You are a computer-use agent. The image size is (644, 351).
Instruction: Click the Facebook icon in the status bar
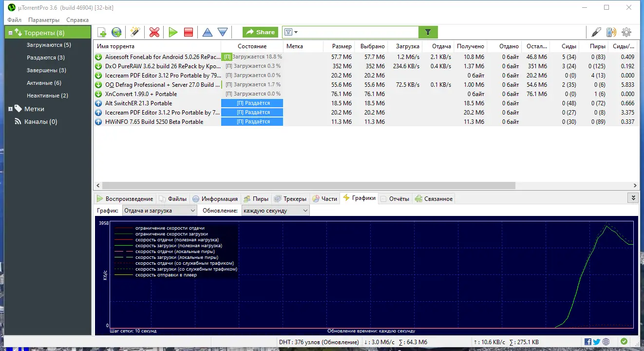pyautogui.click(x=588, y=342)
